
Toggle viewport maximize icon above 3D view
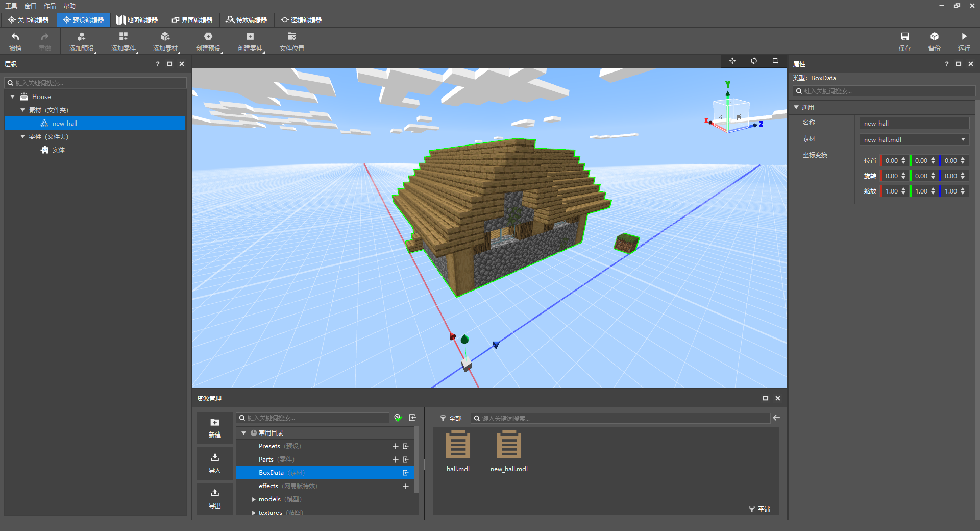(x=775, y=61)
